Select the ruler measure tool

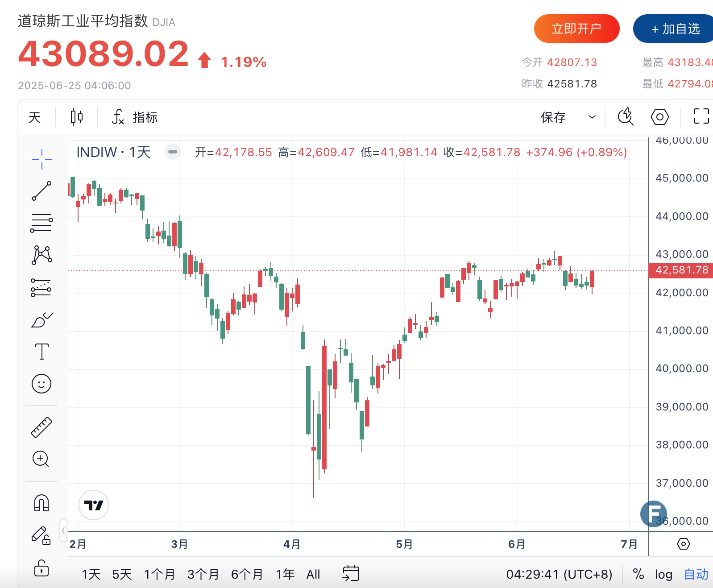point(41,427)
